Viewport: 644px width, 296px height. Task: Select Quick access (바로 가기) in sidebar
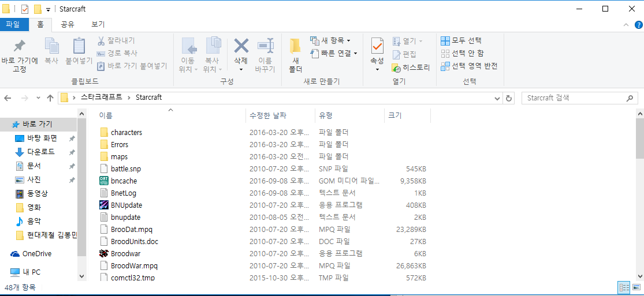click(x=39, y=124)
